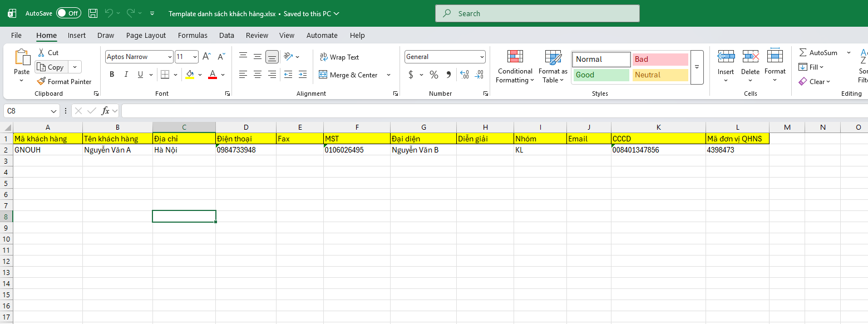Toggle the AutoSave switch

pyautogui.click(x=68, y=13)
